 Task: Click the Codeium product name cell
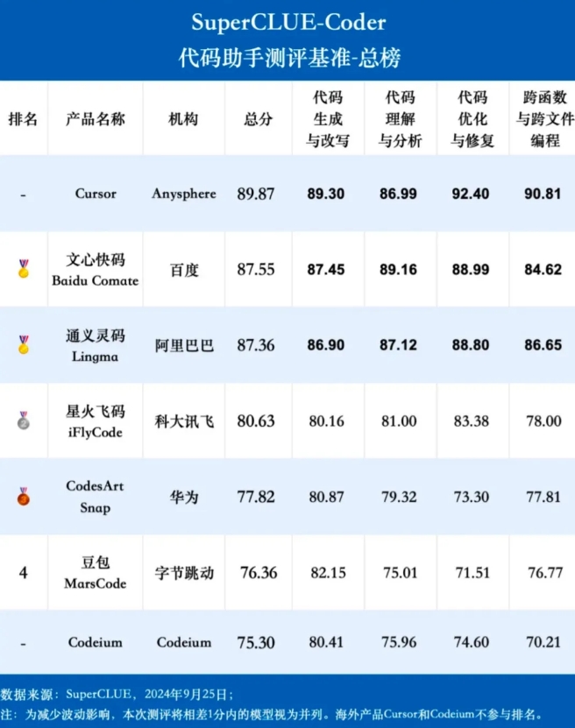click(x=96, y=642)
